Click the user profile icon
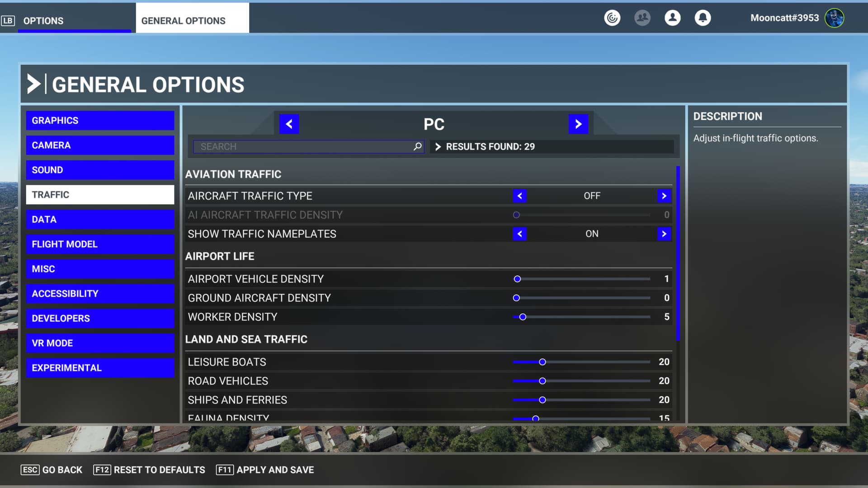Viewport: 868px width, 488px height. click(x=672, y=18)
